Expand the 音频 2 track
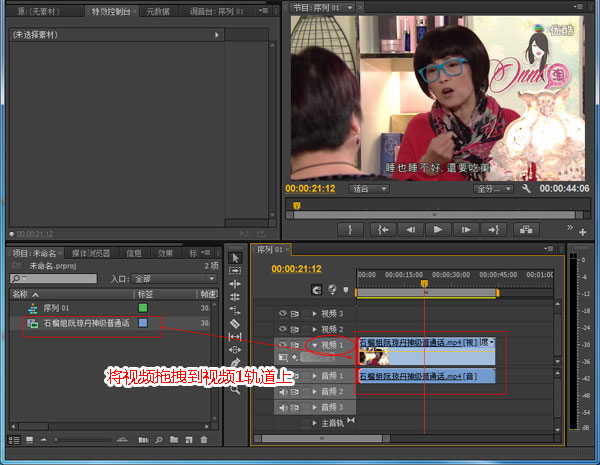This screenshot has height=465, width=600. 315,392
